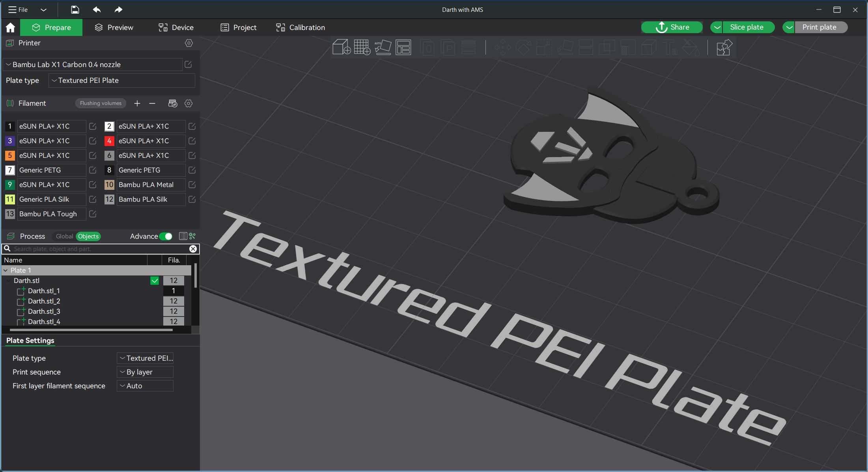
Task: Open the Plate Settings plate type dropdown
Action: pyautogui.click(x=145, y=358)
